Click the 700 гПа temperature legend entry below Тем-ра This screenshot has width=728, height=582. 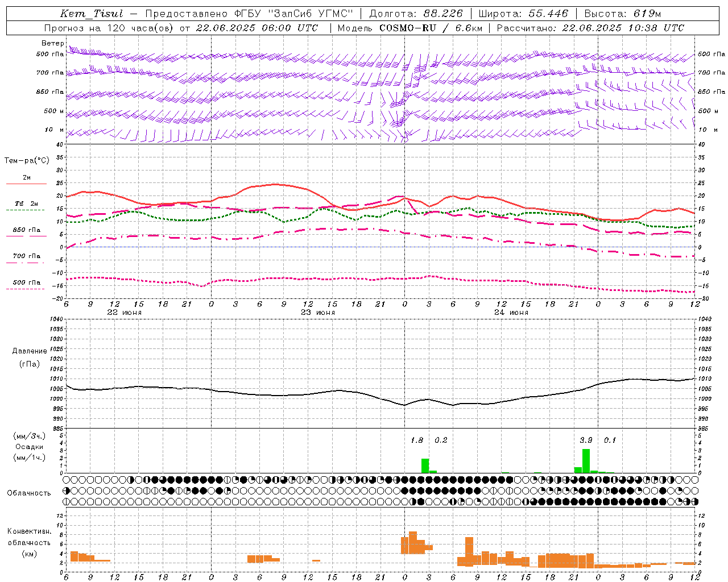pos(26,256)
